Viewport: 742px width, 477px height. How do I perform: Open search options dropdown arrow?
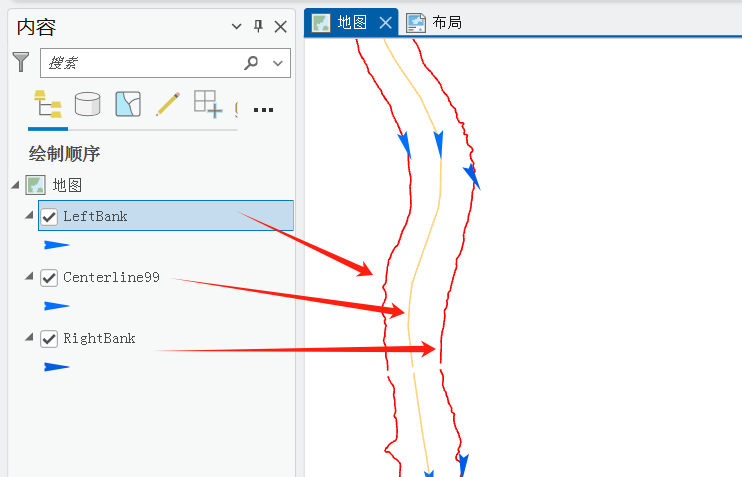[278, 63]
